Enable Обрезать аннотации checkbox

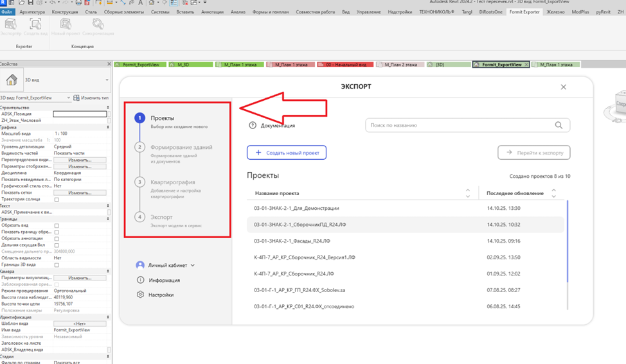pyautogui.click(x=57, y=238)
